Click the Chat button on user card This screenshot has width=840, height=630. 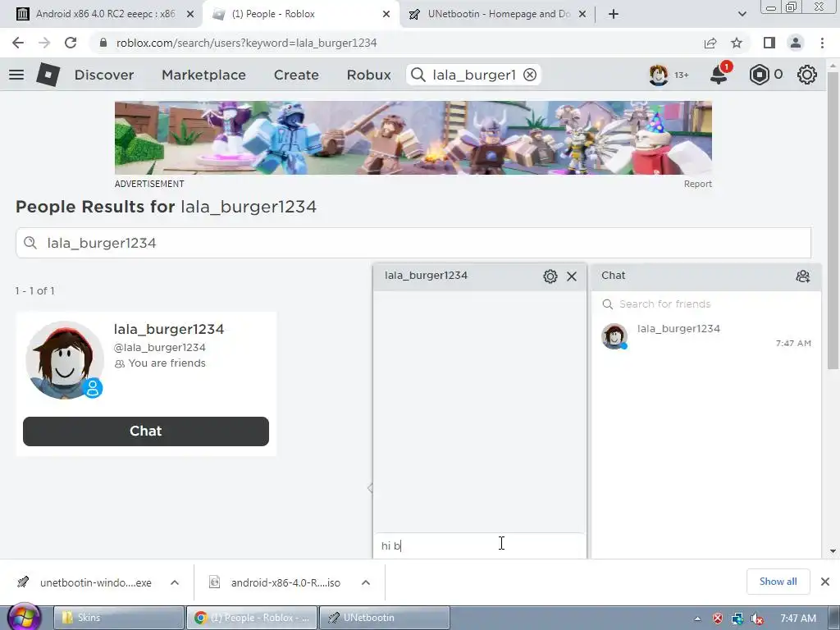(x=146, y=431)
